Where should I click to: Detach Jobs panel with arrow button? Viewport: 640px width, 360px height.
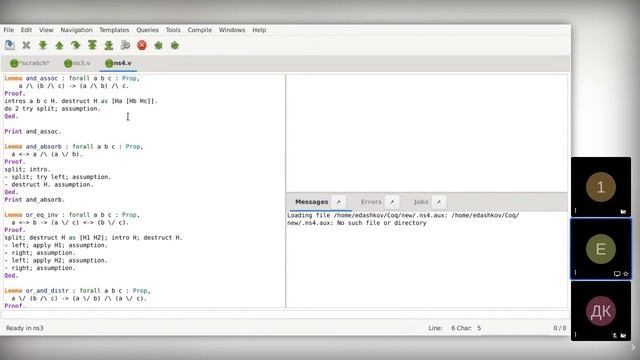[x=439, y=202]
